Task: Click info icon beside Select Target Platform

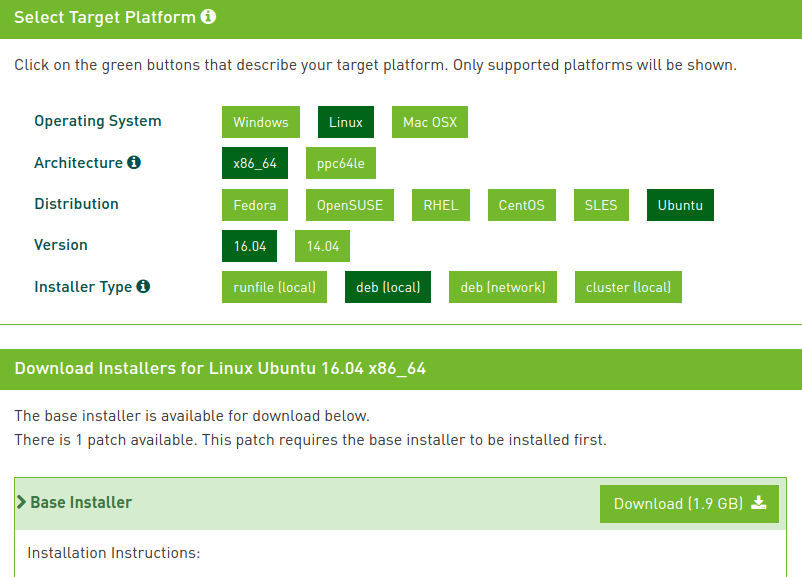Action: click(x=208, y=16)
